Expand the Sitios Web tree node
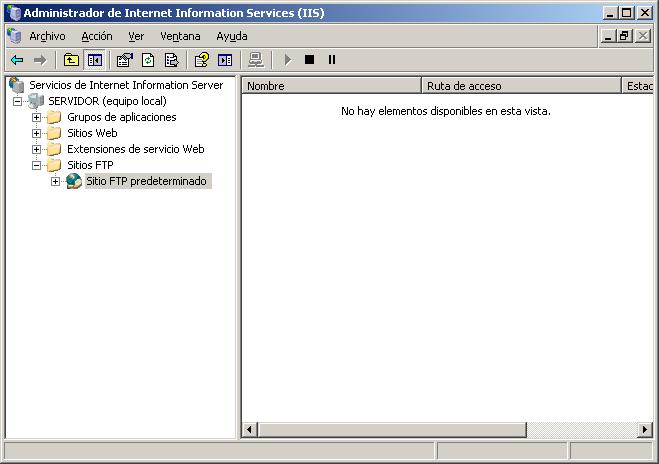The width and height of the screenshot is (659, 464). click(37, 133)
